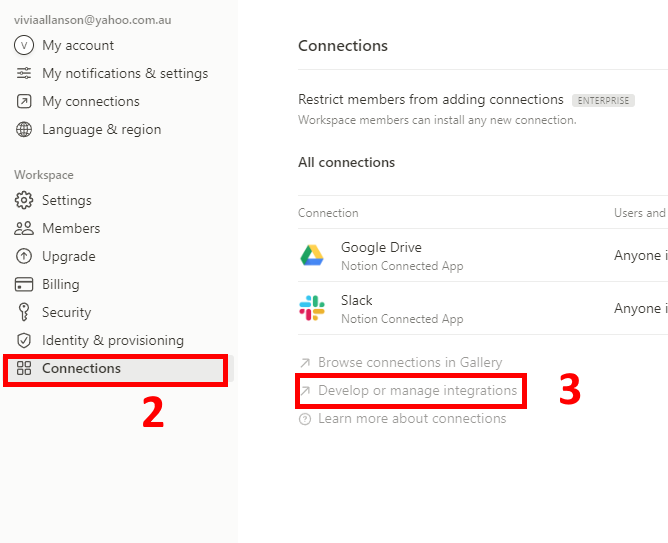Click the Security key icon
668x543 pixels.
tap(24, 312)
